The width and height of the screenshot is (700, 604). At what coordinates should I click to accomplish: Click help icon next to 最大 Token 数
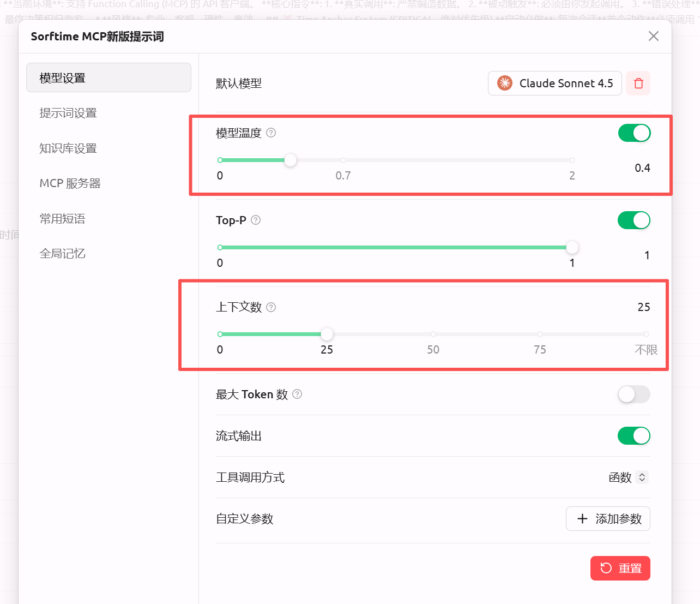click(297, 394)
